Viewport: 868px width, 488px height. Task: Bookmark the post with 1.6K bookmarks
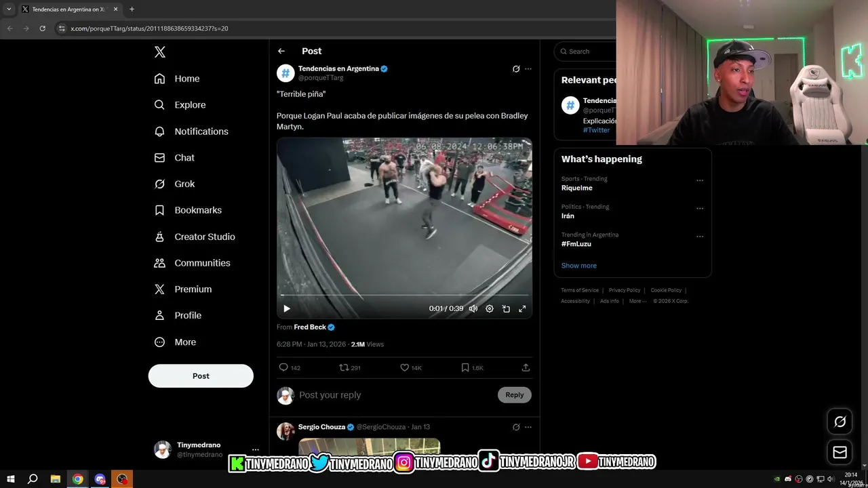[472, 367]
